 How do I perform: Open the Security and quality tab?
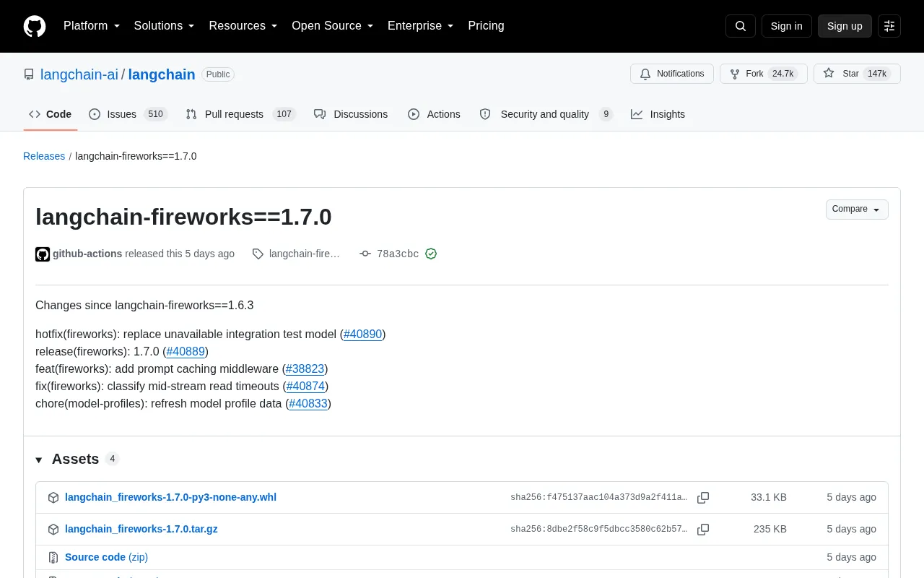pyautogui.click(x=546, y=114)
